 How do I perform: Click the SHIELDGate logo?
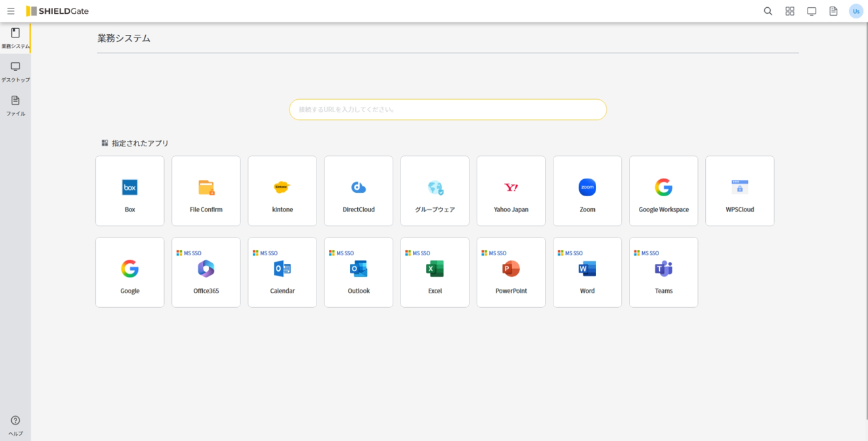coord(57,11)
